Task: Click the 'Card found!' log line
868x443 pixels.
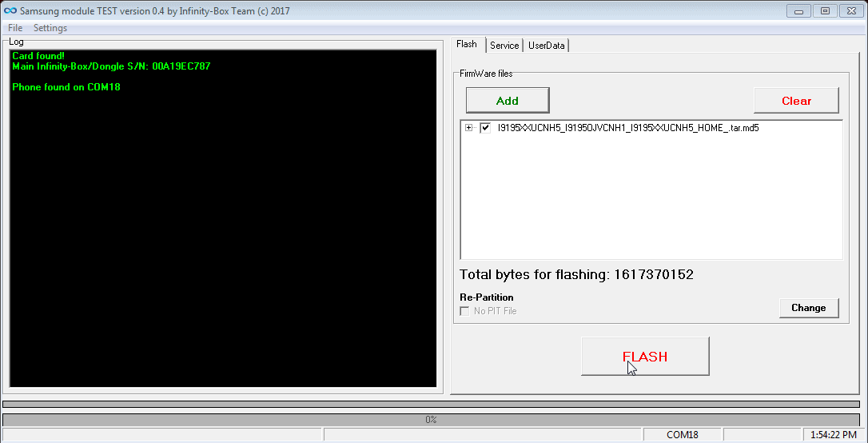Action: [x=38, y=56]
